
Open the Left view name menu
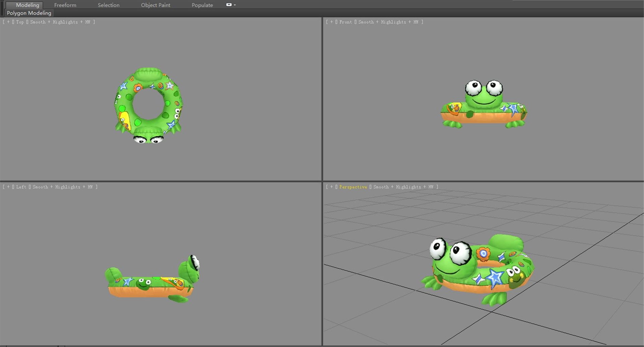point(21,187)
